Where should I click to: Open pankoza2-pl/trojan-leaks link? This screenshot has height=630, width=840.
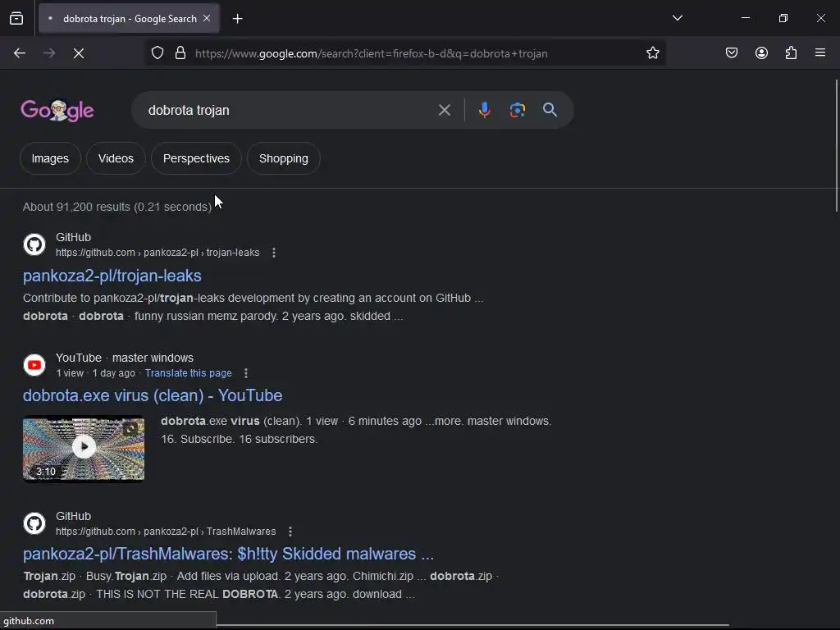[x=112, y=276]
